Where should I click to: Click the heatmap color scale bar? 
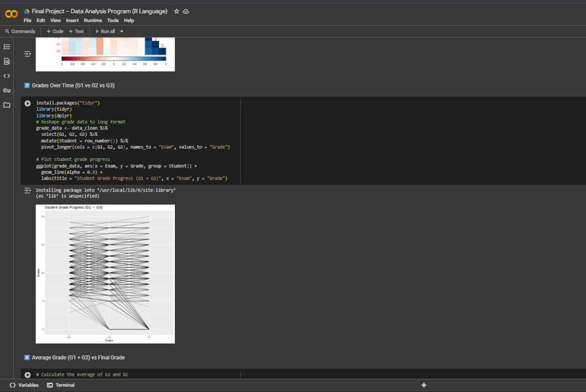[114, 59]
